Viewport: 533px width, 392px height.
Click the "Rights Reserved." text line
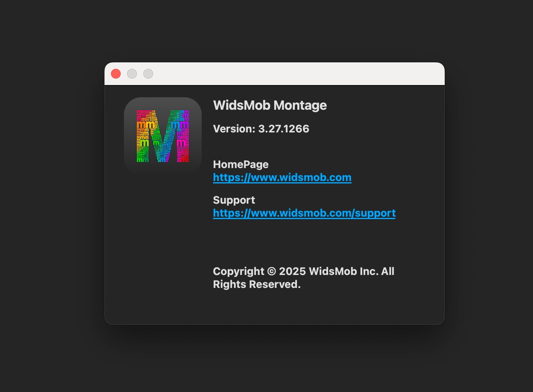click(x=257, y=284)
